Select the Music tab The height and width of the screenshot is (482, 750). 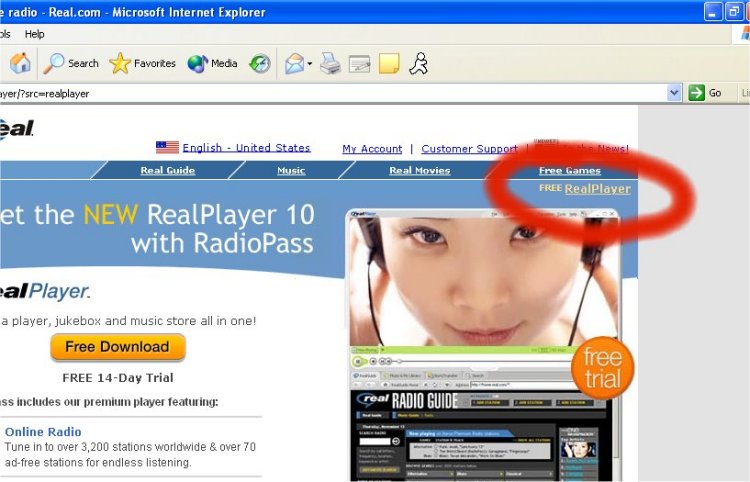coord(291,170)
